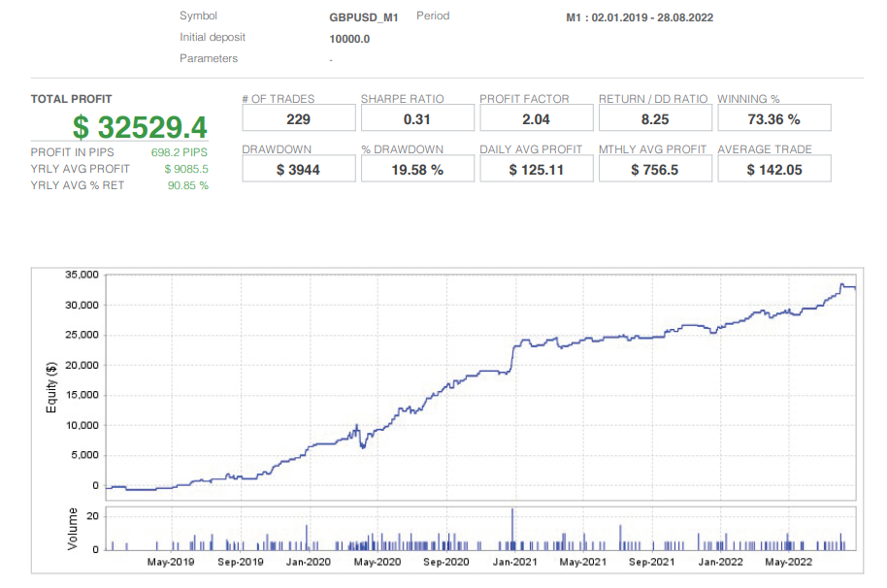The width and height of the screenshot is (887, 588).
Task: Click the Average Trade value $ 142.05
Action: pos(773,169)
